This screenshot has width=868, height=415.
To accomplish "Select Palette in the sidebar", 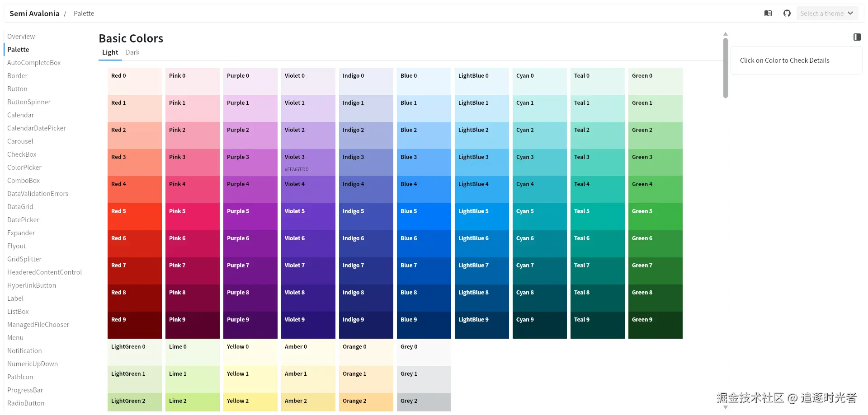I will point(18,50).
